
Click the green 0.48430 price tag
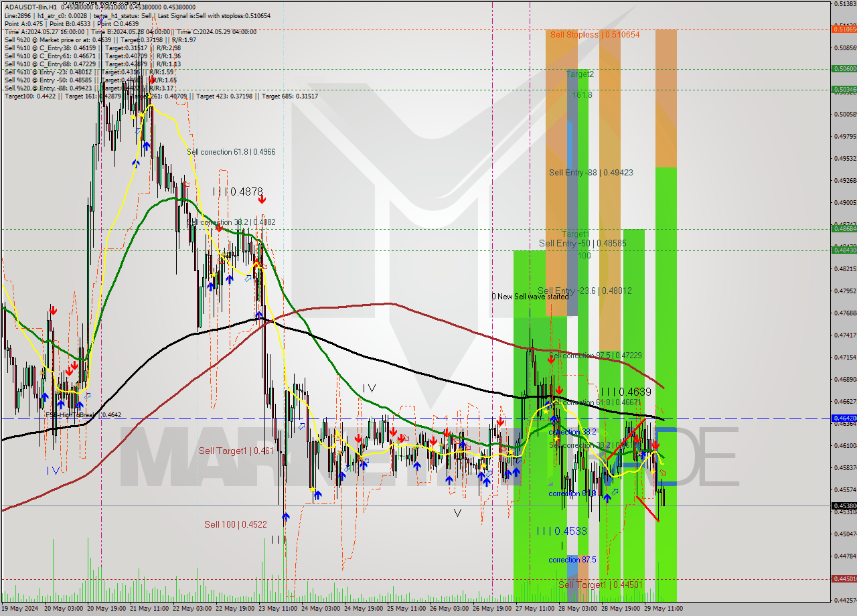844,250
